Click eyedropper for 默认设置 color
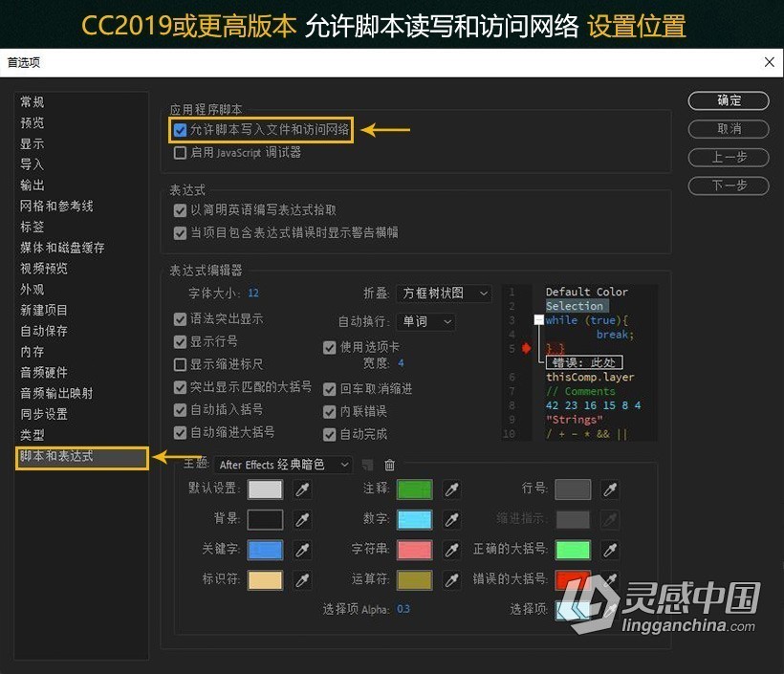The height and width of the screenshot is (674, 784). pos(302,489)
